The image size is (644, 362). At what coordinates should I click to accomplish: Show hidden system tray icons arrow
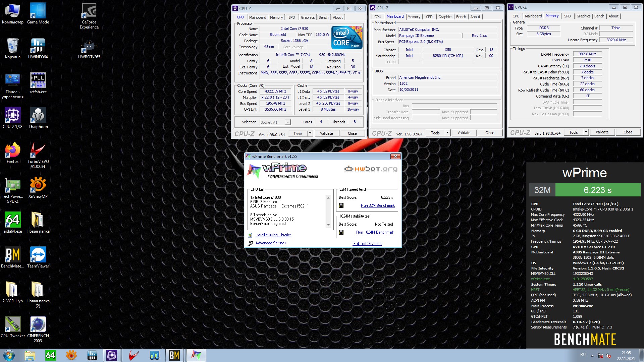coord(592,356)
